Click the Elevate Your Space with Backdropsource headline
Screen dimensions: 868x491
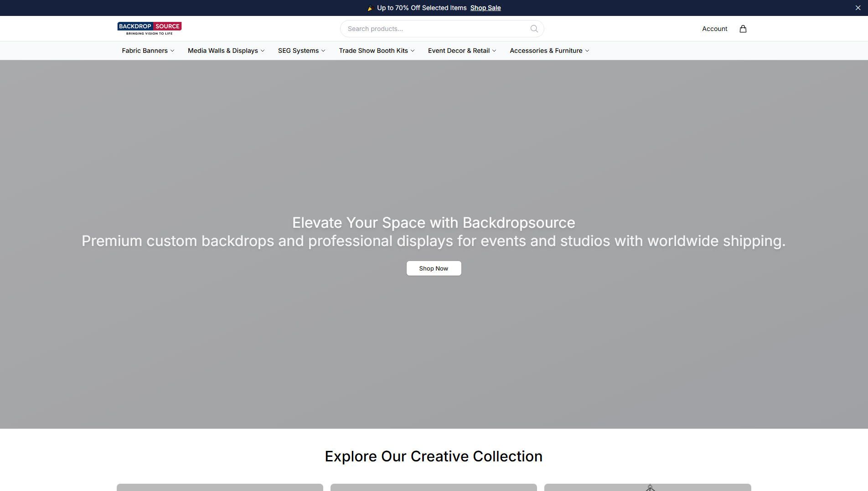pos(434,223)
